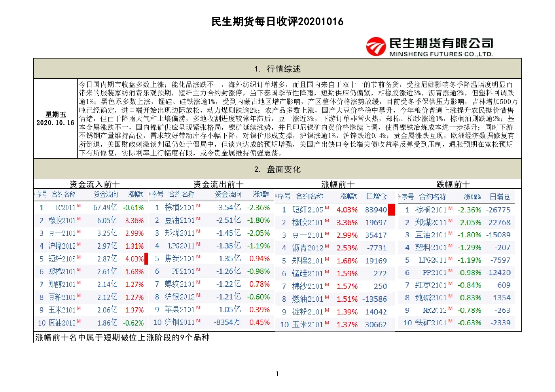Viewport: 555px width, 392px height.
Task: Select the date cell 星期五 2020.10.16
Action: pos(55,119)
